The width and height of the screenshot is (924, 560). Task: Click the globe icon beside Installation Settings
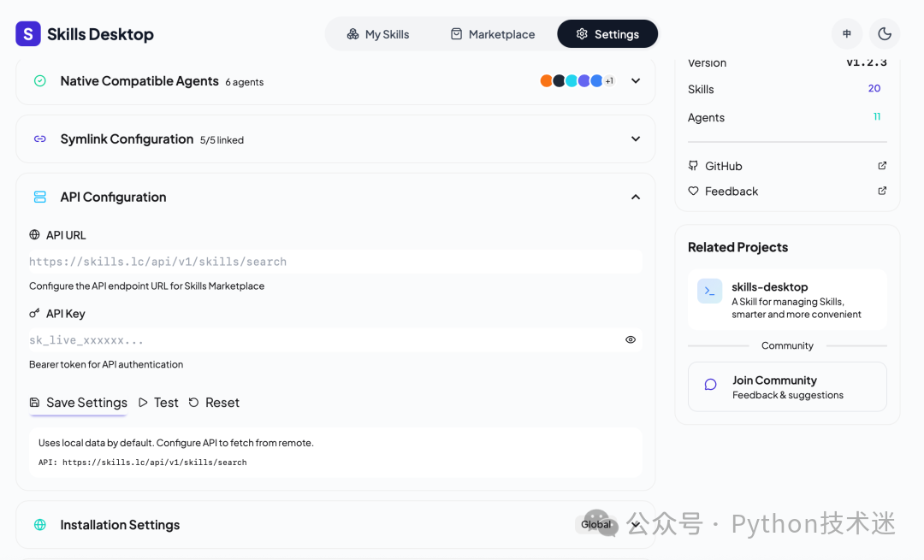(x=40, y=525)
